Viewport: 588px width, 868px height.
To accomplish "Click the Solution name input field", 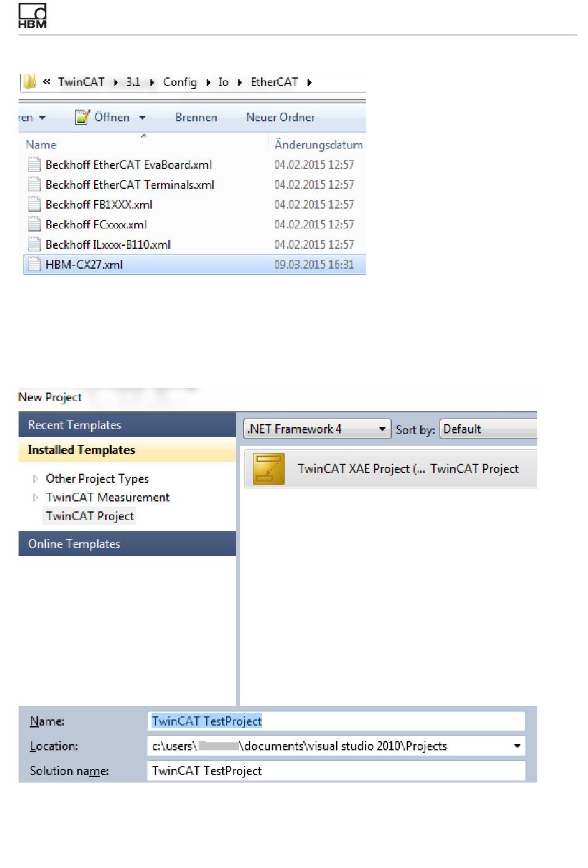I will coord(335,771).
